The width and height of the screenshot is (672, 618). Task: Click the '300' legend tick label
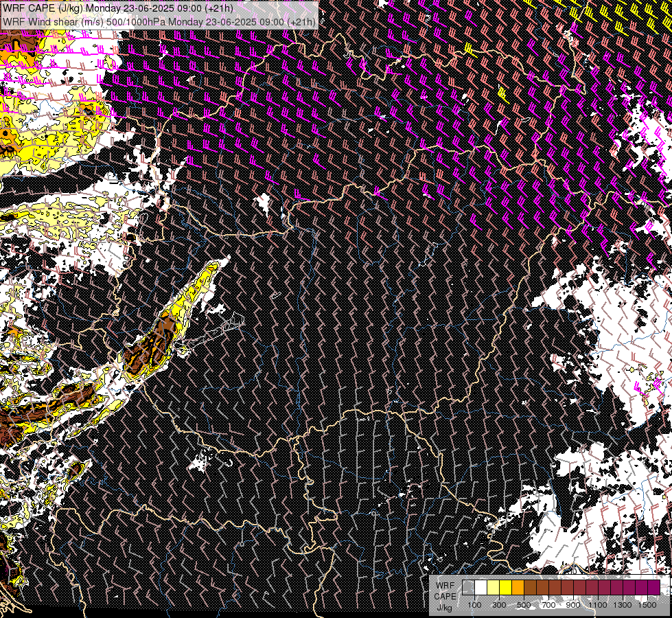[499, 605]
